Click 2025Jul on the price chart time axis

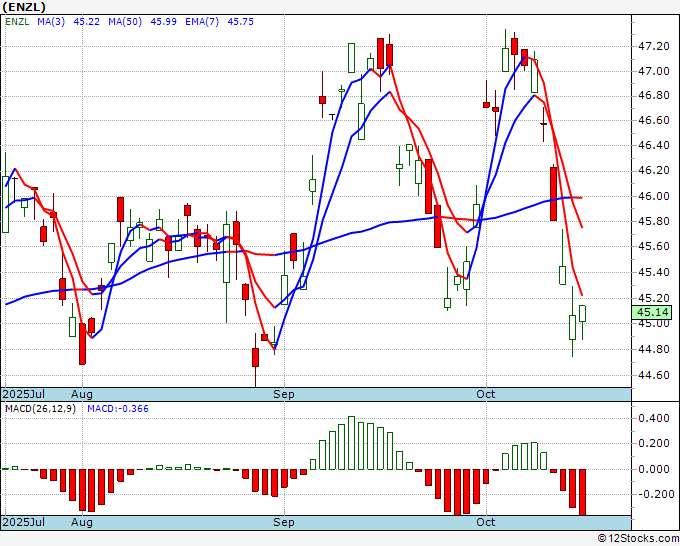click(x=23, y=394)
